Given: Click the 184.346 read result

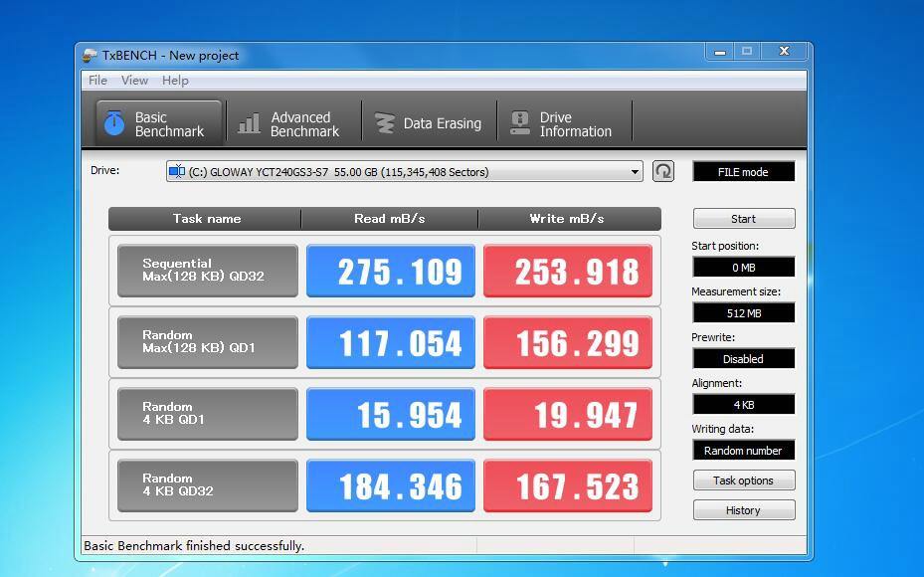Looking at the screenshot, I should click(x=391, y=485).
